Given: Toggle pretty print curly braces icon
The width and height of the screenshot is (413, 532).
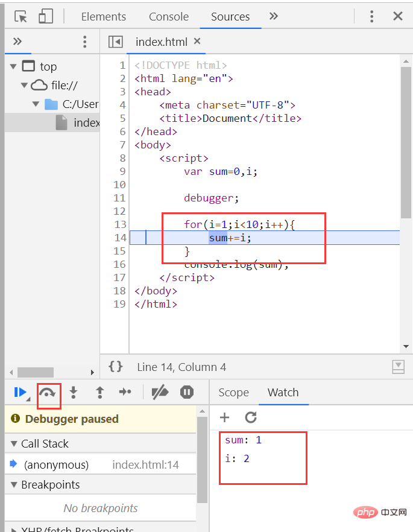Looking at the screenshot, I should point(116,367).
